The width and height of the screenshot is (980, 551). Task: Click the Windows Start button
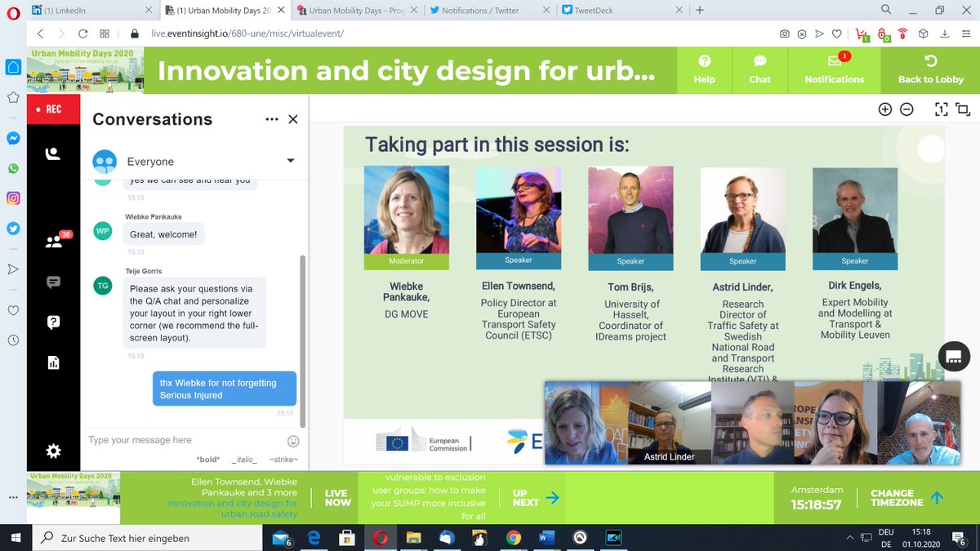click(x=16, y=538)
